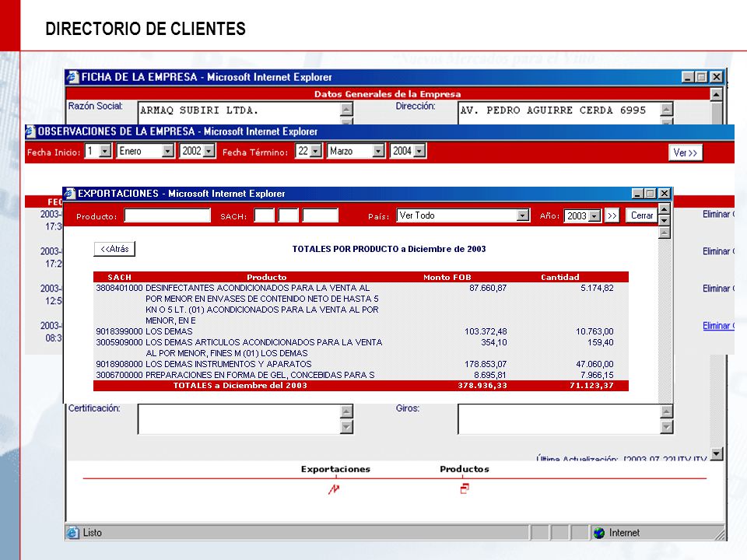Click the total Cantidad 71.123,37
This screenshot has height=560, width=747.
tap(591, 386)
